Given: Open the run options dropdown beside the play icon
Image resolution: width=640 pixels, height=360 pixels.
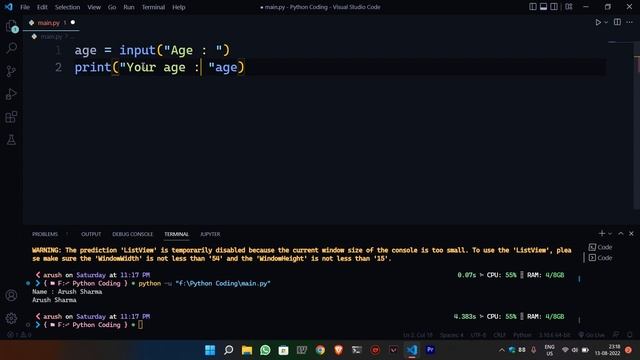Looking at the screenshot, I should [606, 22].
